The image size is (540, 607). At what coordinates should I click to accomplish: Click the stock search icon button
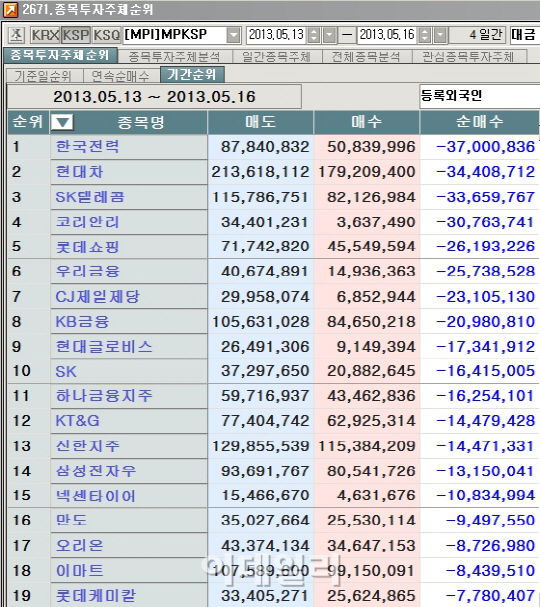tap(16, 35)
